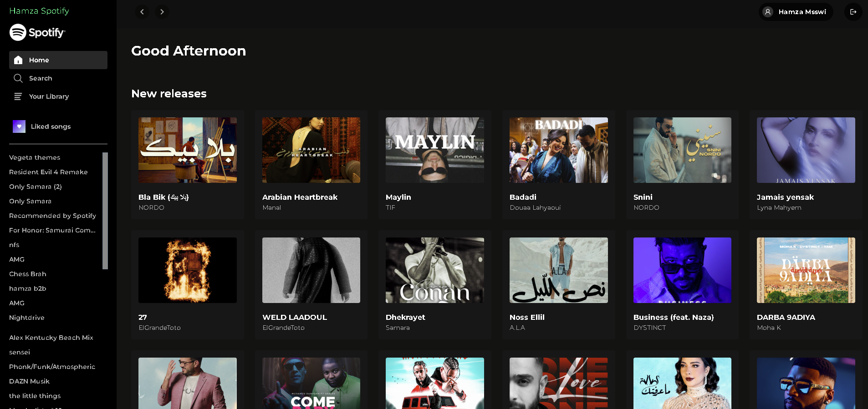Click the user avatar icon

tap(768, 12)
